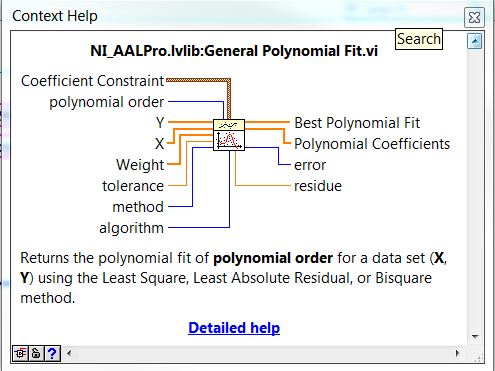Select the polynomial order terminal label
Viewport: 495px width, 371px height.
[107, 102]
